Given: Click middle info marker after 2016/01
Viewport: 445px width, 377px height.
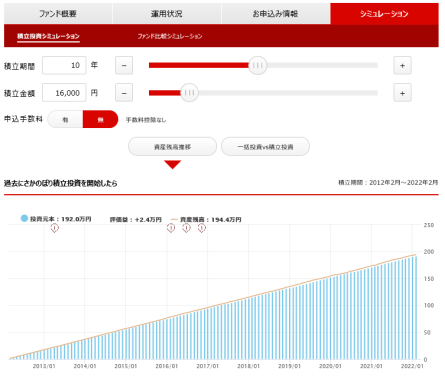Looking at the screenshot, I should 186,228.
